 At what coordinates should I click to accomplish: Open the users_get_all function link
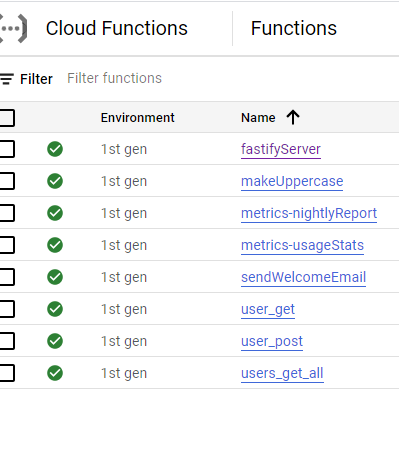[282, 373]
